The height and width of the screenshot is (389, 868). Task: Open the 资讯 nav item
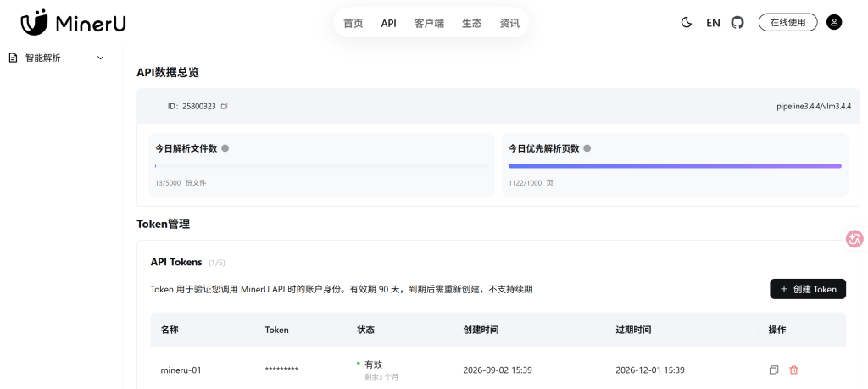509,23
